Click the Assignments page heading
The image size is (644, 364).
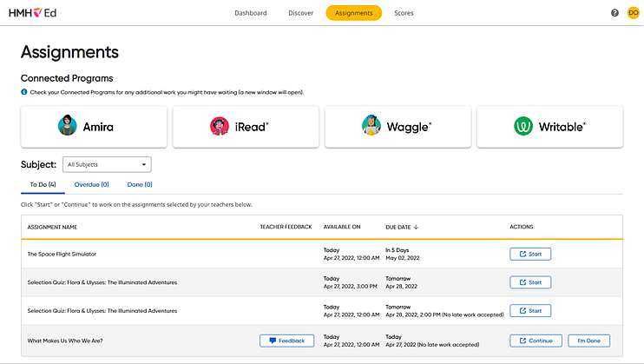[x=69, y=52]
